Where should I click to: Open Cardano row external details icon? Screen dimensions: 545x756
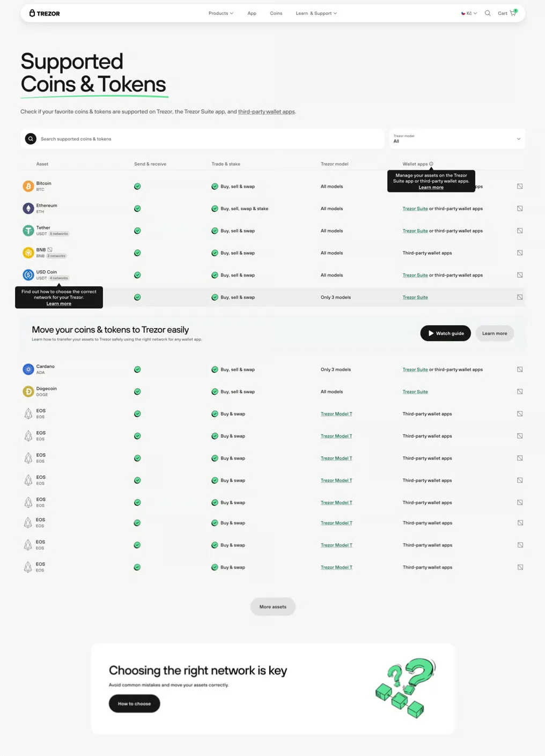pos(520,369)
